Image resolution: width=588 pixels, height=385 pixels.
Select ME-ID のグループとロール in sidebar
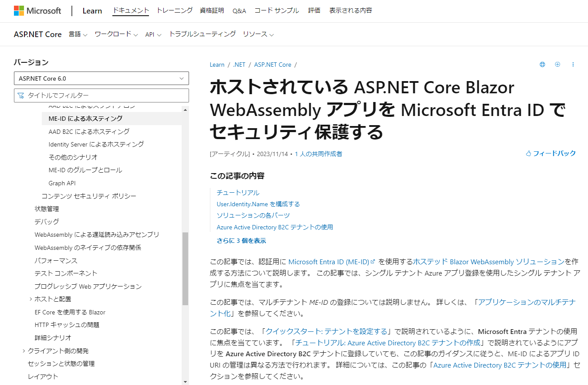(x=85, y=170)
